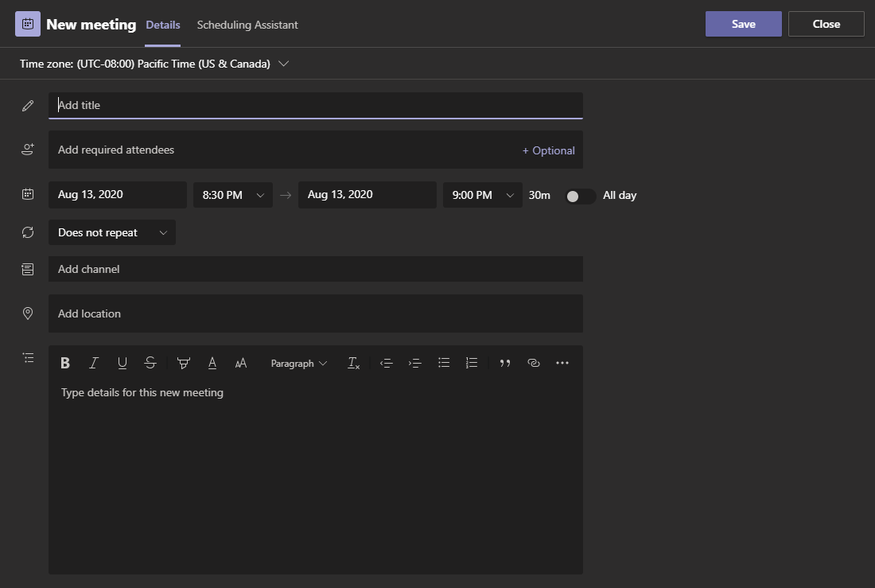875x588 pixels.
Task: Open more formatting options ellipsis
Action: pyautogui.click(x=562, y=363)
